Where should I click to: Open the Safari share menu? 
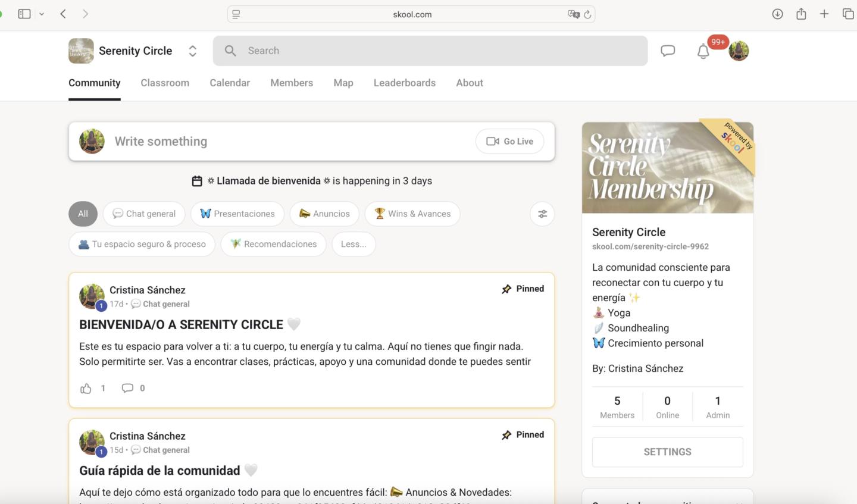[801, 14]
